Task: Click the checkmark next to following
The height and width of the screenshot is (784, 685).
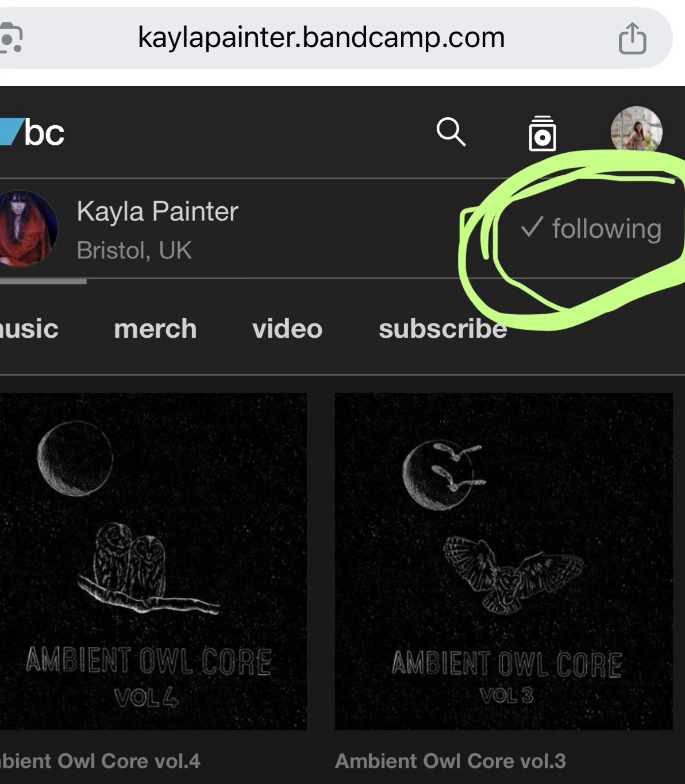Action: pyautogui.click(x=532, y=227)
